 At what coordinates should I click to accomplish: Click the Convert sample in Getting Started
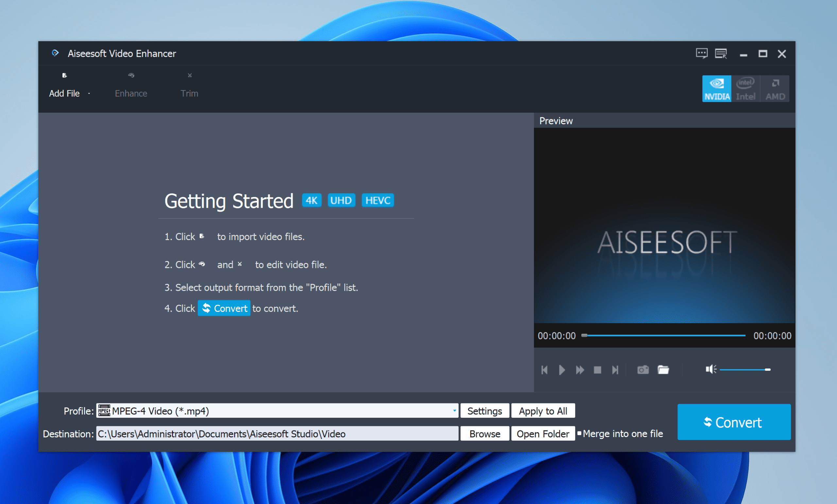pos(224,308)
